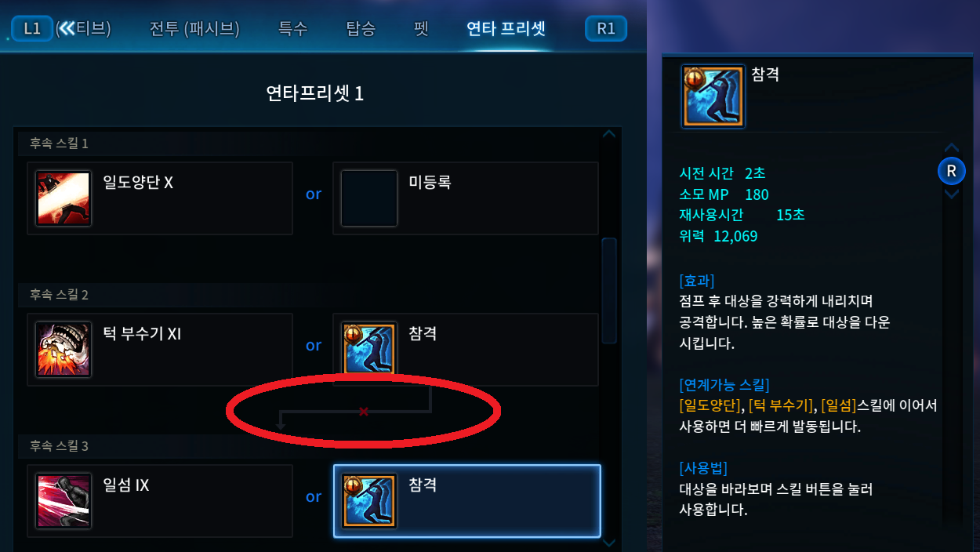This screenshot has height=552, width=980.
Task: Switch to the 펫 tab
Action: click(x=421, y=29)
